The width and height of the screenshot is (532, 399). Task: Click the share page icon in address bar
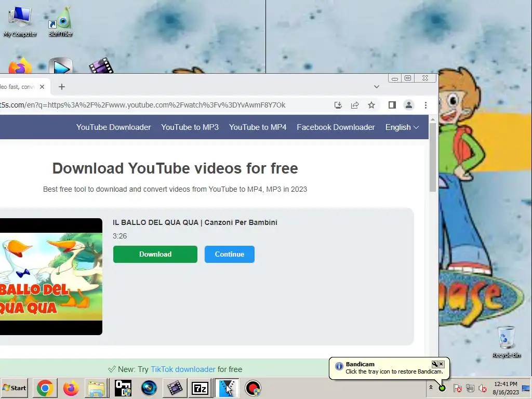click(x=354, y=105)
